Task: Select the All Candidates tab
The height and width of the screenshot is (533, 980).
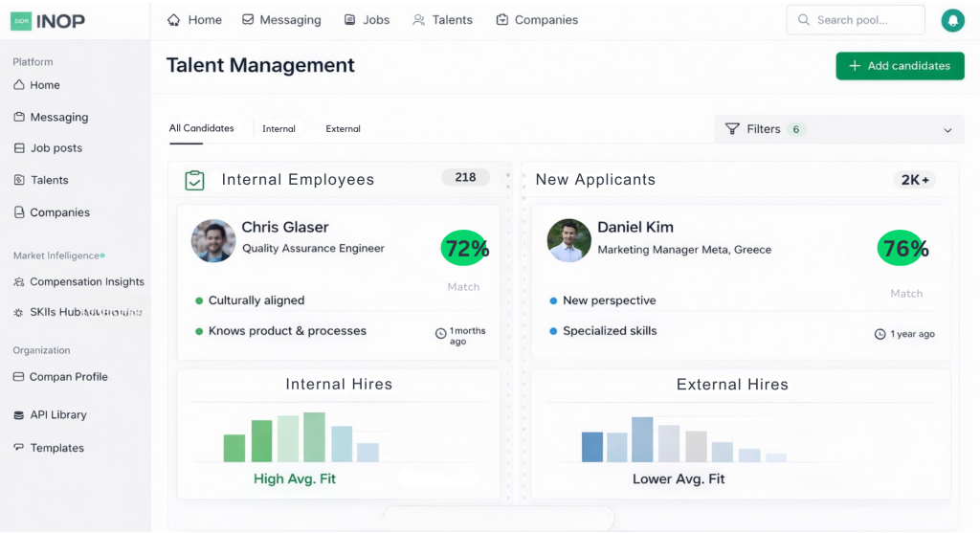Action: tap(201, 128)
